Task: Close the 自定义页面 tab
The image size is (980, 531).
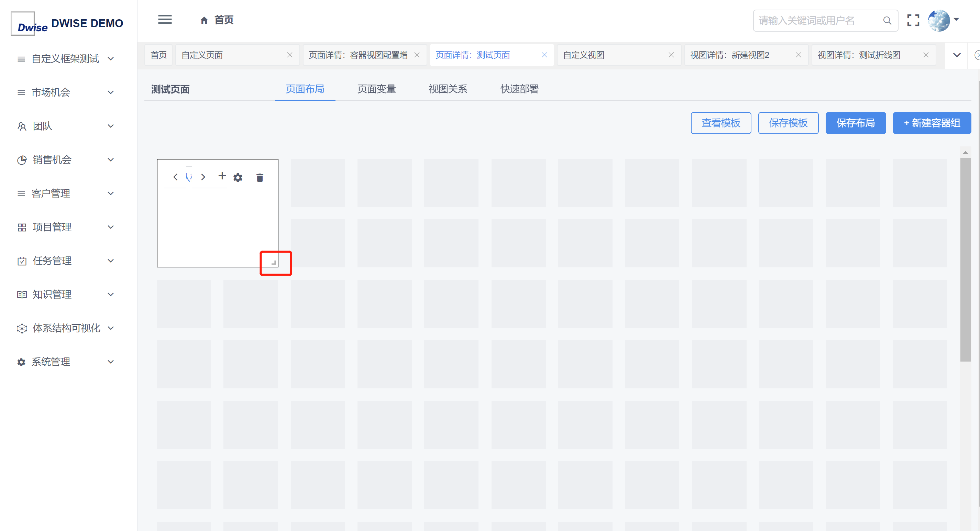Action: (289, 55)
